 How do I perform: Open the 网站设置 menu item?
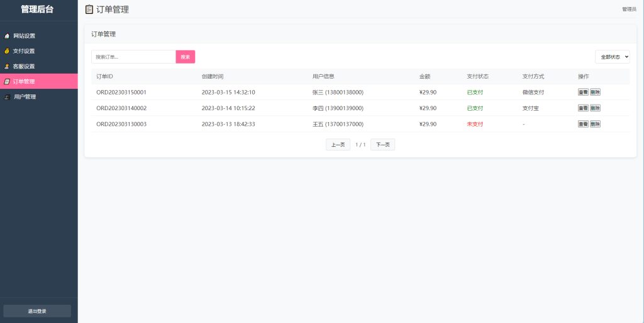(x=24, y=36)
